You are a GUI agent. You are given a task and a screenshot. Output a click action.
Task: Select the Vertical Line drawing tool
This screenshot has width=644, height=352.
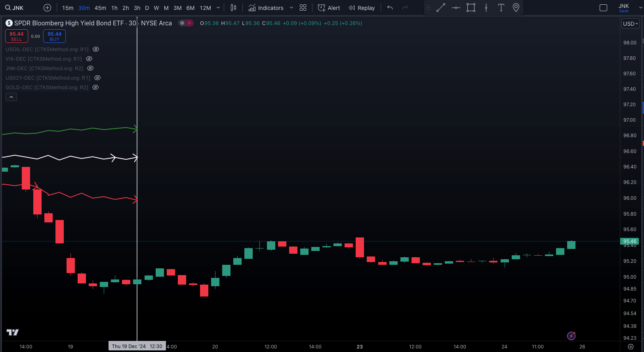click(x=486, y=8)
